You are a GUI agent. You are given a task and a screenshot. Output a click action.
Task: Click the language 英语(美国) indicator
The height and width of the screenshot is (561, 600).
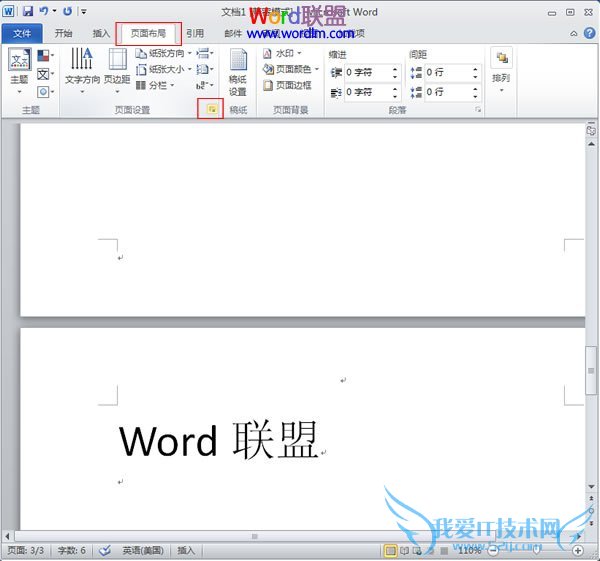143,551
